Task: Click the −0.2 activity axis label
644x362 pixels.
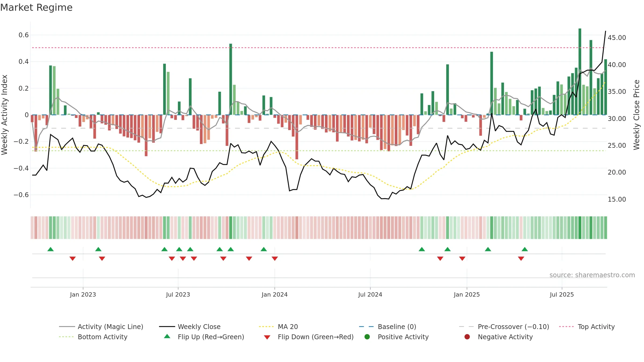Action: tap(21, 141)
